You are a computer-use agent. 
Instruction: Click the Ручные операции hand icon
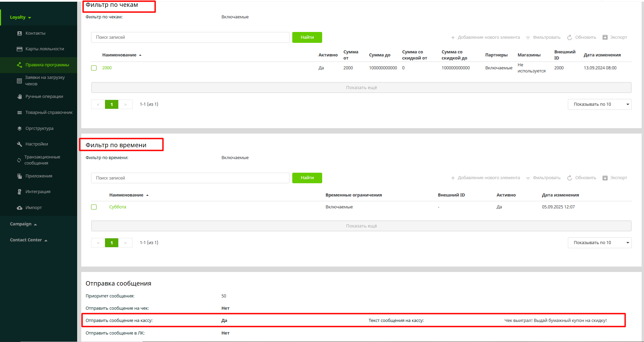point(19,97)
